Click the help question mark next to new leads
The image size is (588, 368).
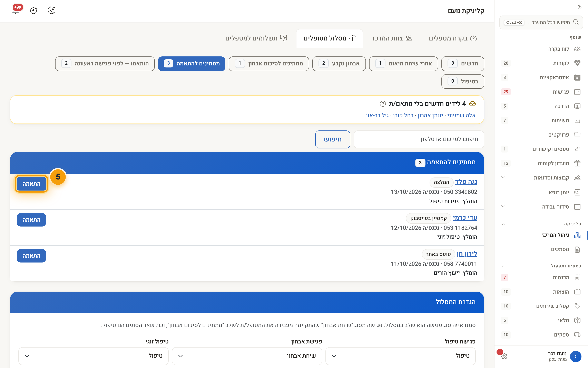click(383, 104)
